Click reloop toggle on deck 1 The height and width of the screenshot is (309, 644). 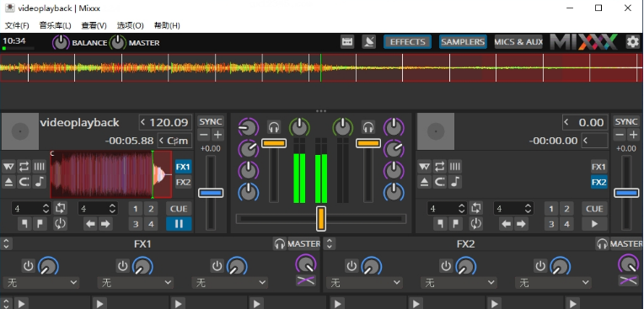tap(61, 224)
